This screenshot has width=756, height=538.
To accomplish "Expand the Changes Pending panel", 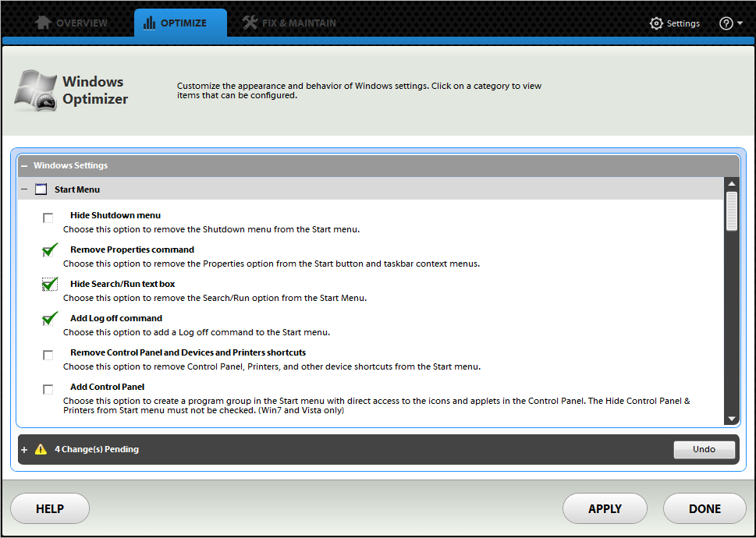I will click(x=24, y=450).
